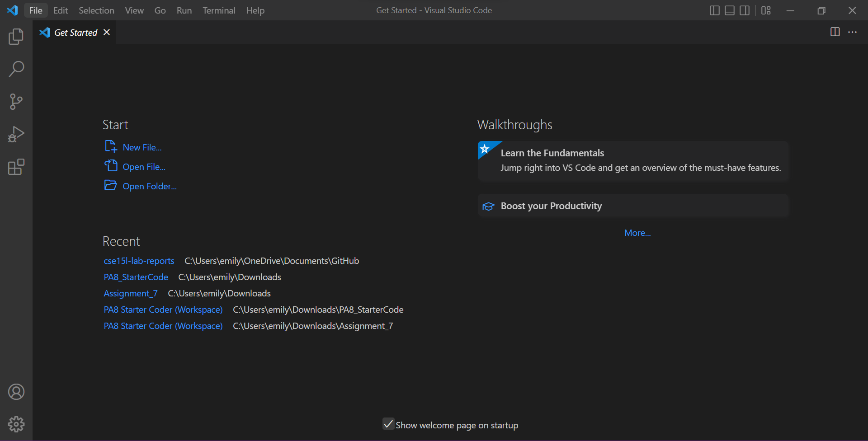This screenshot has width=868, height=441.
Task: Expand the Boost your Productivity walkthrough
Action: coord(551,206)
